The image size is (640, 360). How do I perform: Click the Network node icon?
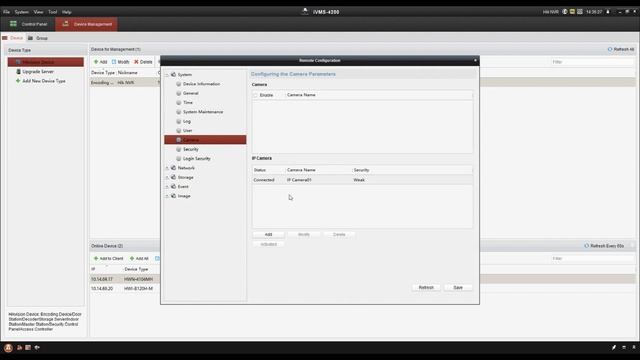coord(173,168)
